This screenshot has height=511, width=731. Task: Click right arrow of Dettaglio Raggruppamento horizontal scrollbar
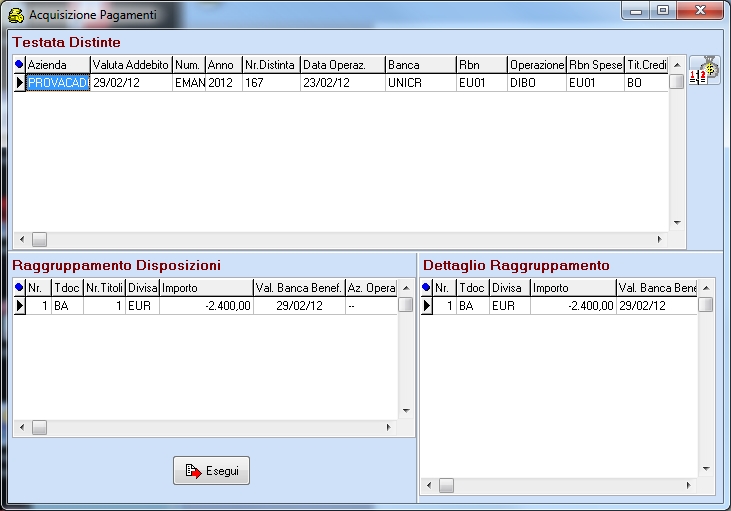(689, 485)
